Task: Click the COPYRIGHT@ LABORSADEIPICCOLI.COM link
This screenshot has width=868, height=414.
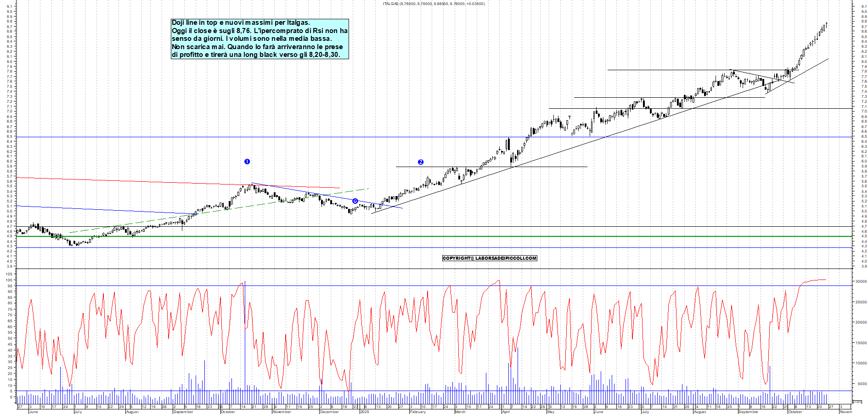Action: click(489, 258)
